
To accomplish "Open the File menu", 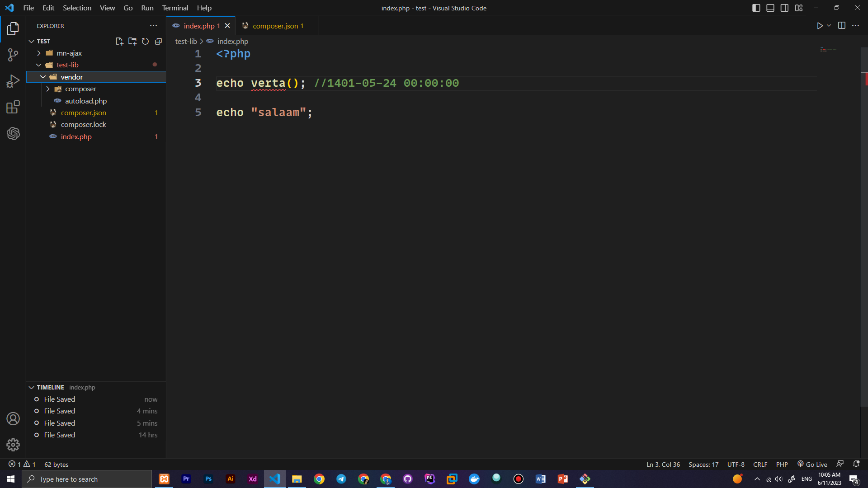I will click(28, 8).
